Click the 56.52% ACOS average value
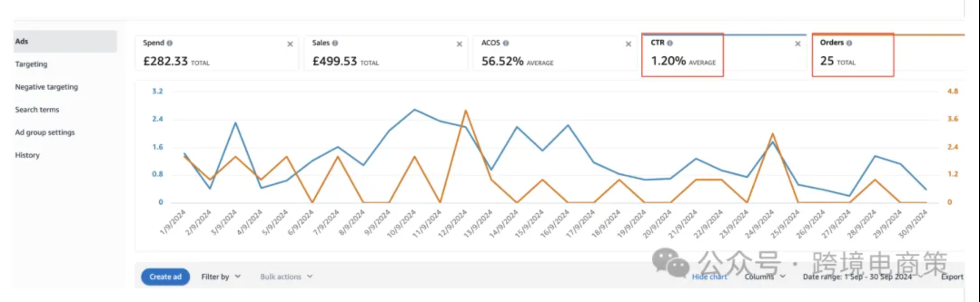 point(503,61)
